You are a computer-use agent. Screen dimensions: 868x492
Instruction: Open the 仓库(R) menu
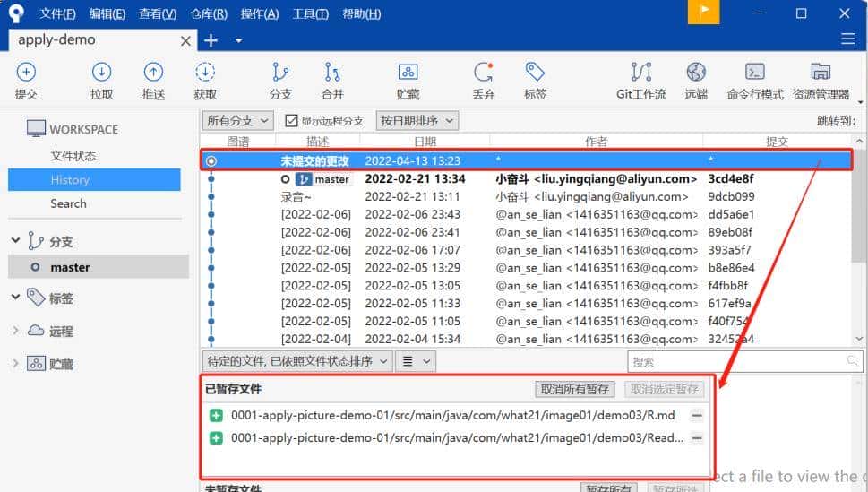click(209, 13)
